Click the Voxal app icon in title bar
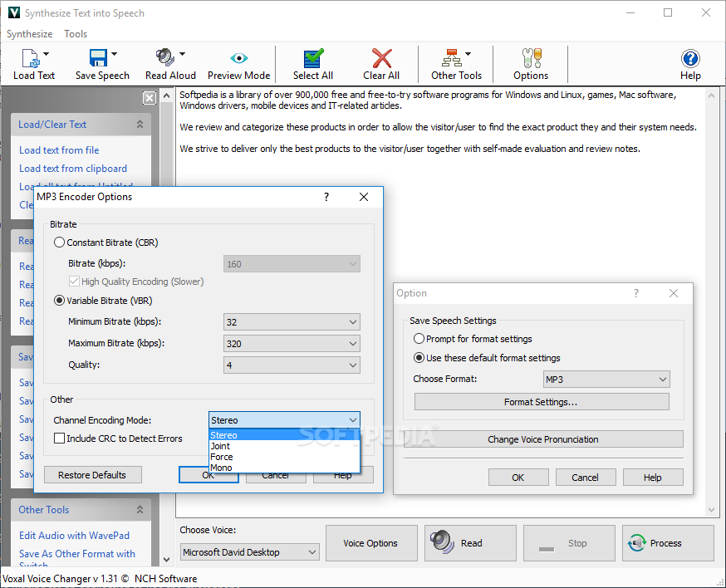Viewport: 726px width, 588px height. pyautogui.click(x=14, y=12)
